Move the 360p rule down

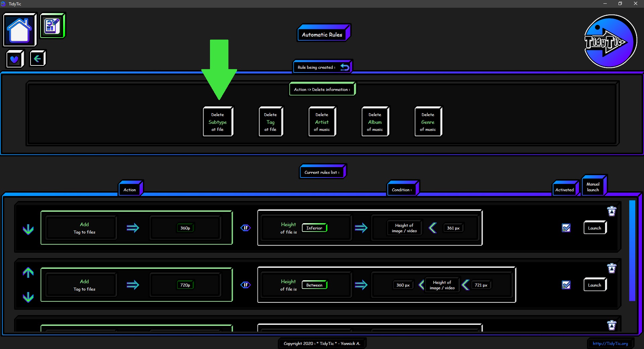click(x=28, y=229)
